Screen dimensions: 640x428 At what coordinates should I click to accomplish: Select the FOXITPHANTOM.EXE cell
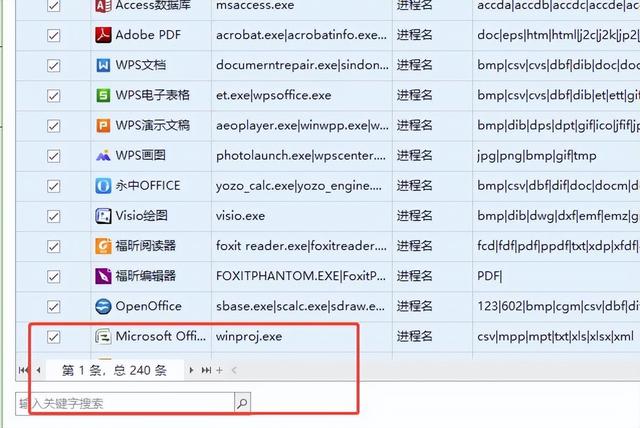302,276
